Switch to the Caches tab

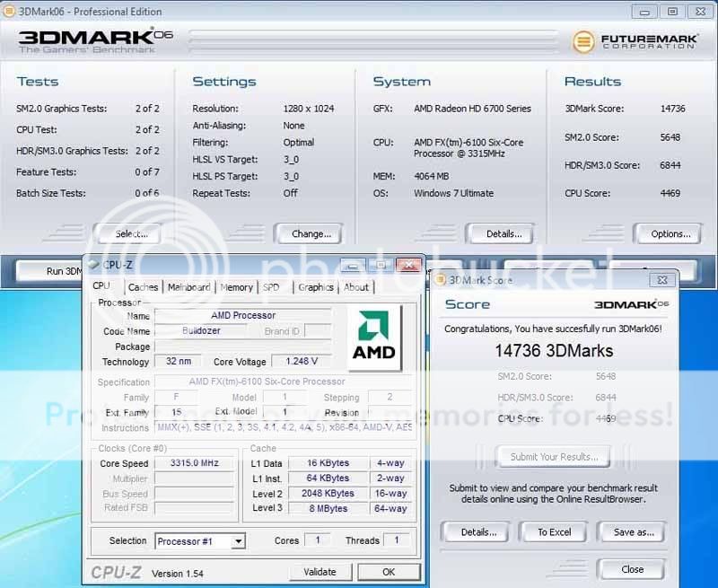143,287
